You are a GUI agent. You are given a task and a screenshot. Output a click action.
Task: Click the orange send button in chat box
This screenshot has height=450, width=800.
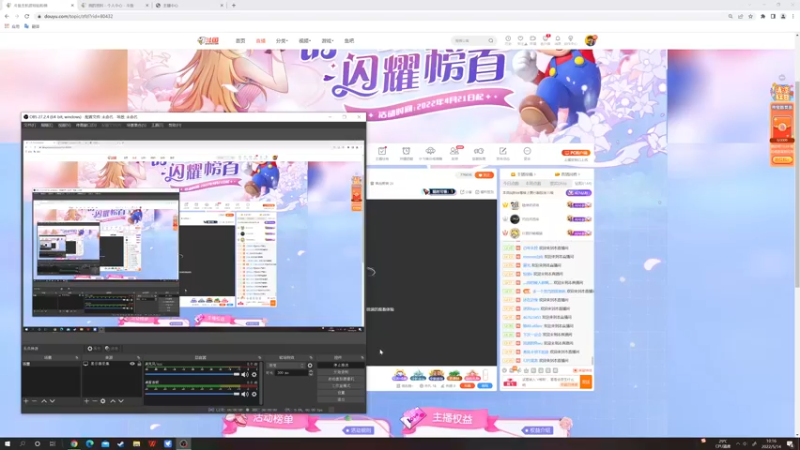(x=586, y=382)
